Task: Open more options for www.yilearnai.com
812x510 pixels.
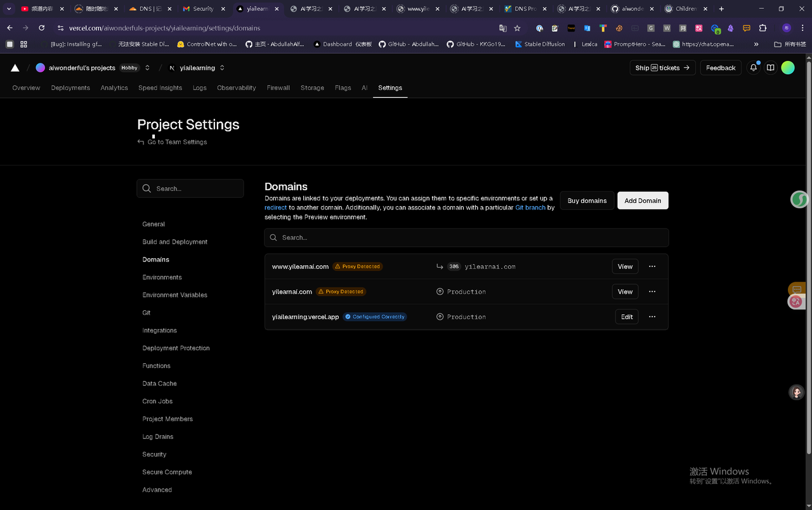Action: click(x=652, y=266)
